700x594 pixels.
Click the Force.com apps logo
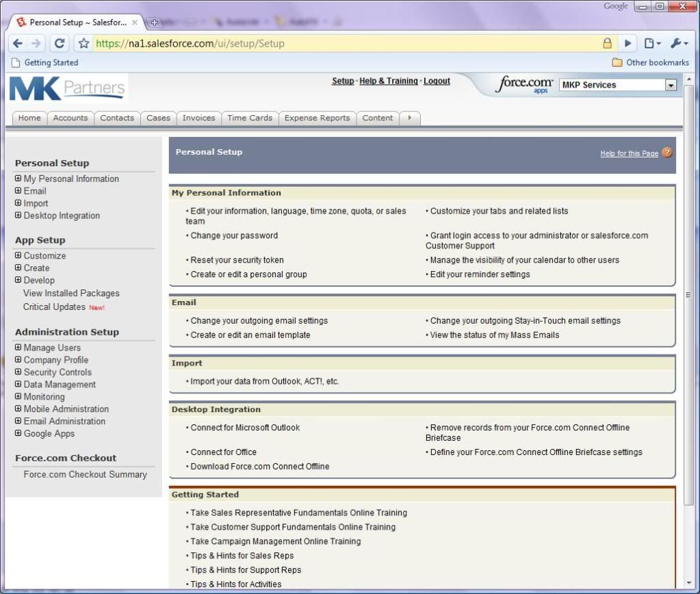pyautogui.click(x=525, y=84)
